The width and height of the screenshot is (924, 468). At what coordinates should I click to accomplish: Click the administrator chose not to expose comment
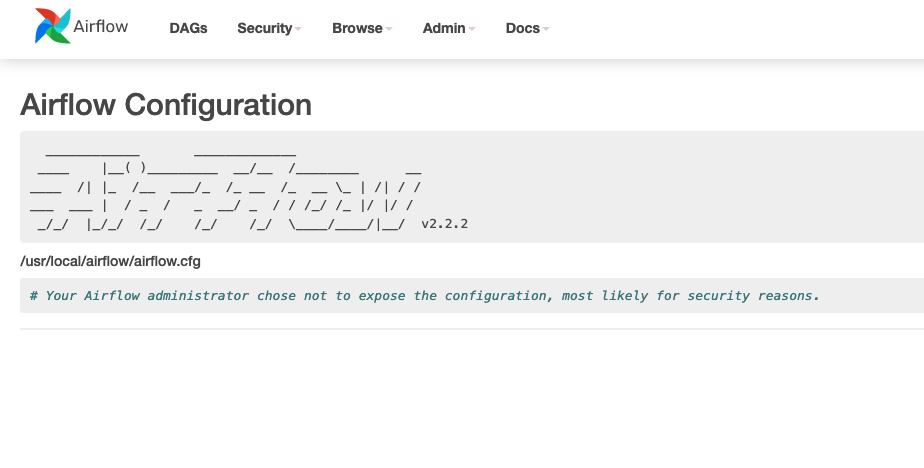point(424,295)
